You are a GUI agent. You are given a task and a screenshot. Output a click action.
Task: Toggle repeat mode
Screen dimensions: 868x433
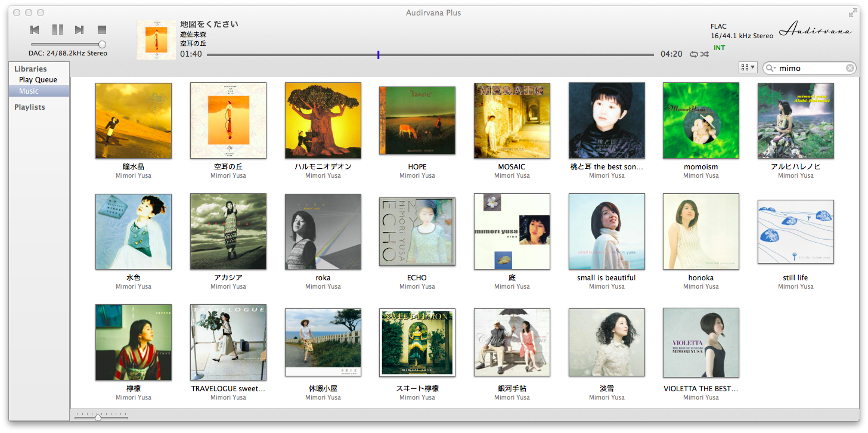tap(694, 54)
